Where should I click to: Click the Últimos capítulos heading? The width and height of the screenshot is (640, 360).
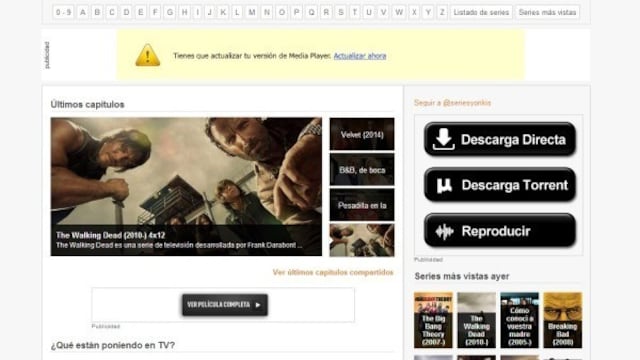(87, 104)
